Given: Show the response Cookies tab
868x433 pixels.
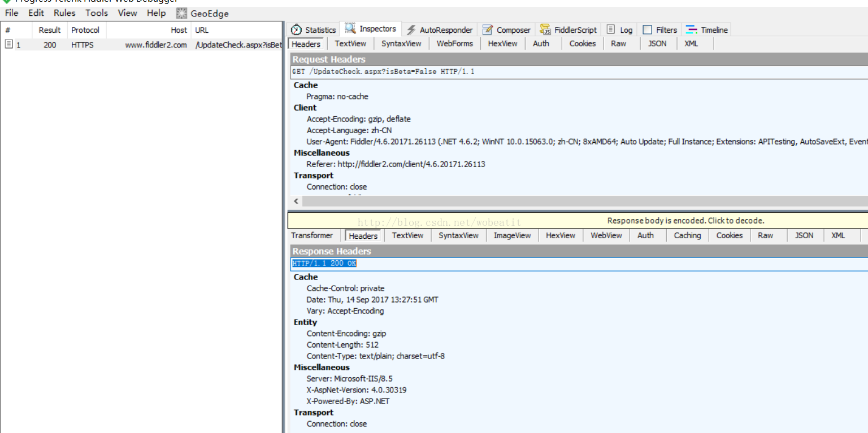Looking at the screenshot, I should tap(730, 235).
